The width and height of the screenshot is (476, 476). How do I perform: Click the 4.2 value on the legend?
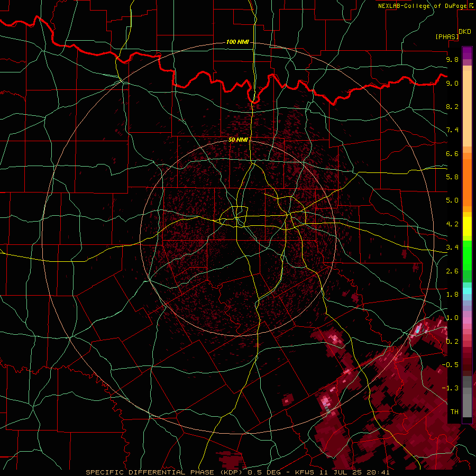point(452,224)
